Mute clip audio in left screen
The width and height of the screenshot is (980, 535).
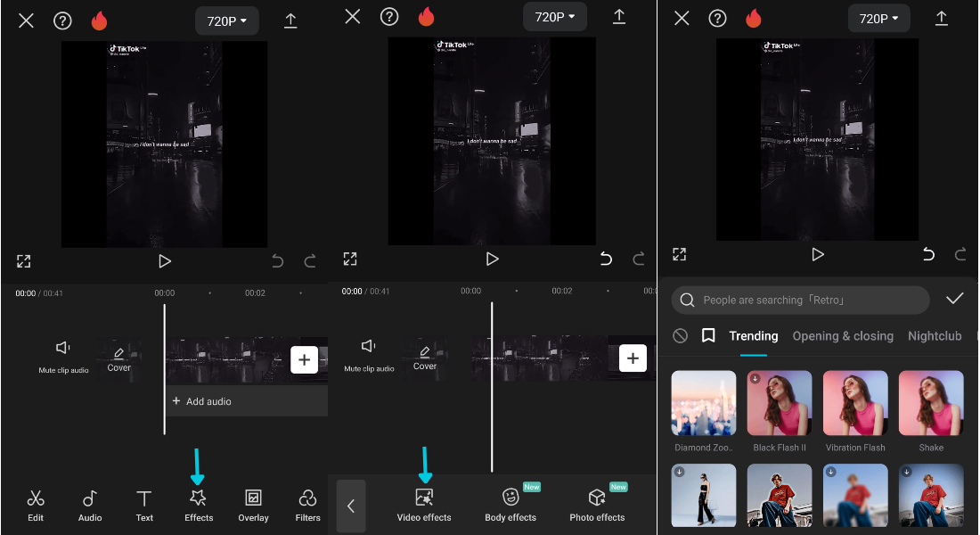point(63,358)
